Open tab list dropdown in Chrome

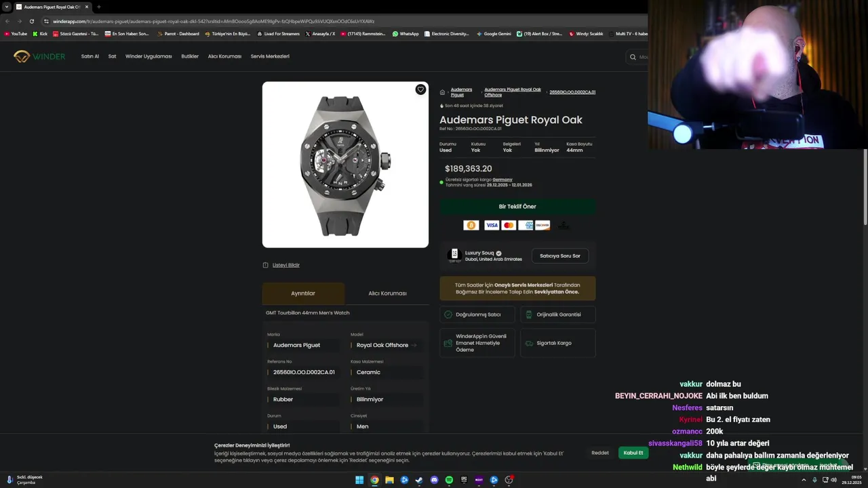(x=7, y=7)
